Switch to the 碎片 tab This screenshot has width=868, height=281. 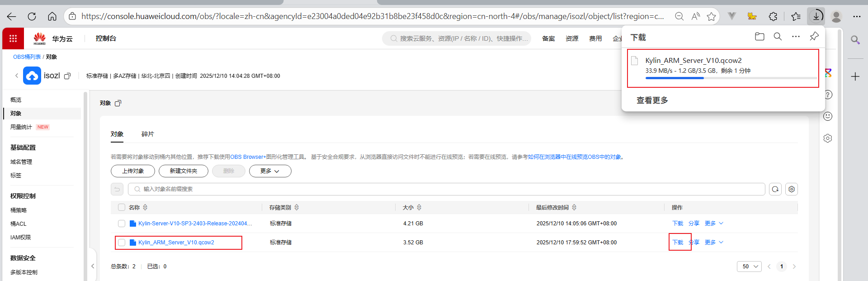pyautogui.click(x=147, y=134)
